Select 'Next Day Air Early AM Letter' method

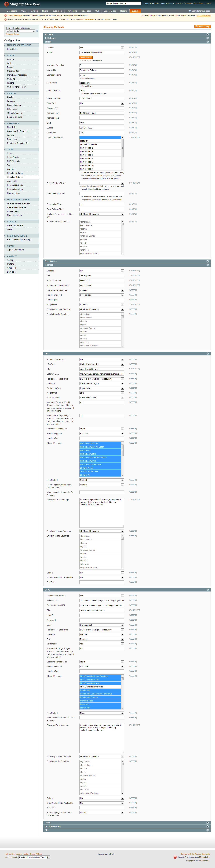pos(100,447)
